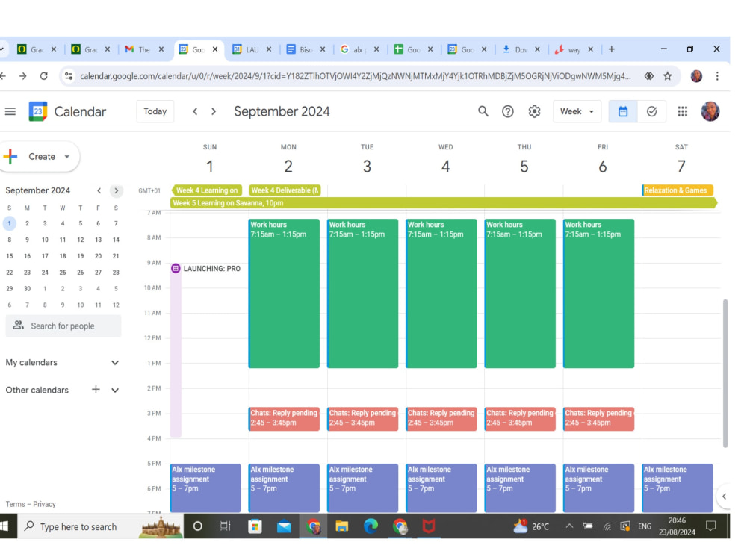Switch to the Bisc document tab

[306, 49]
